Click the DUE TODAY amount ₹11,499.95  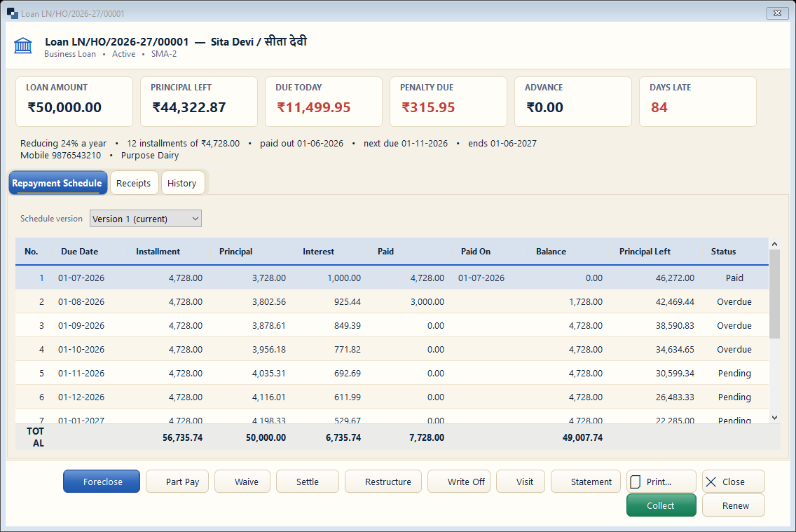click(x=314, y=107)
